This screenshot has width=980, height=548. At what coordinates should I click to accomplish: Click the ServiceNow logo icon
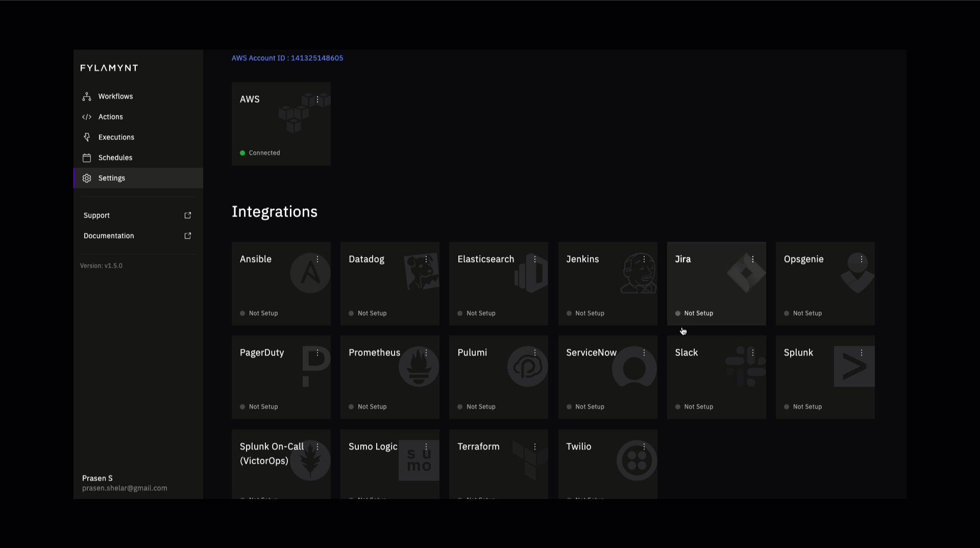click(x=634, y=367)
